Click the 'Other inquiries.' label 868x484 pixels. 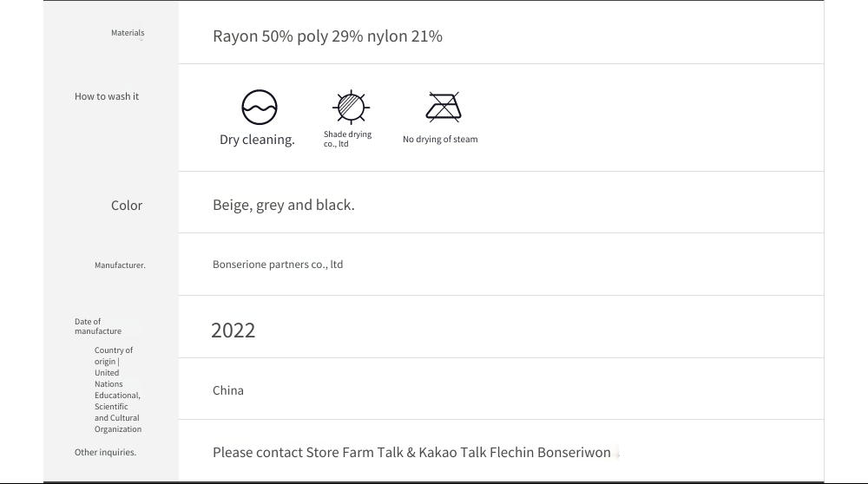tap(105, 452)
